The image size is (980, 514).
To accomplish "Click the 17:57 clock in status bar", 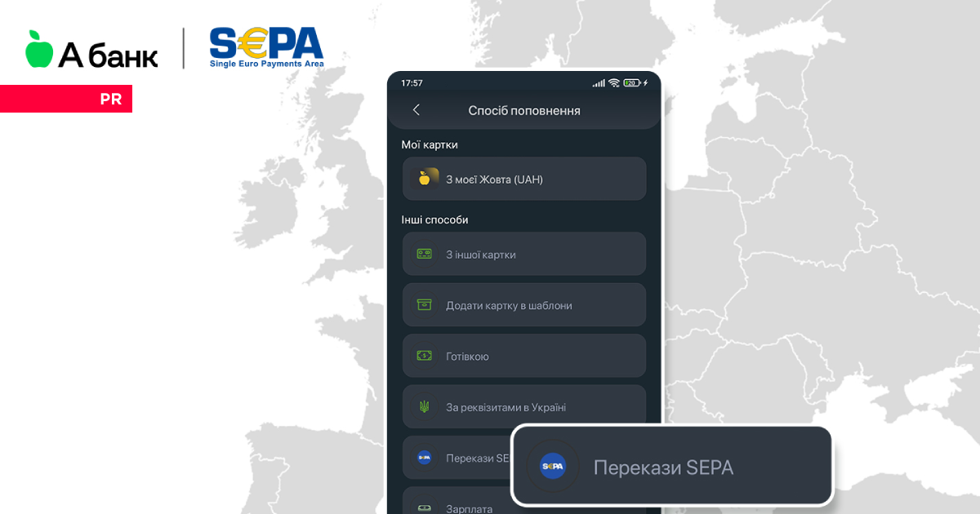I will (412, 83).
